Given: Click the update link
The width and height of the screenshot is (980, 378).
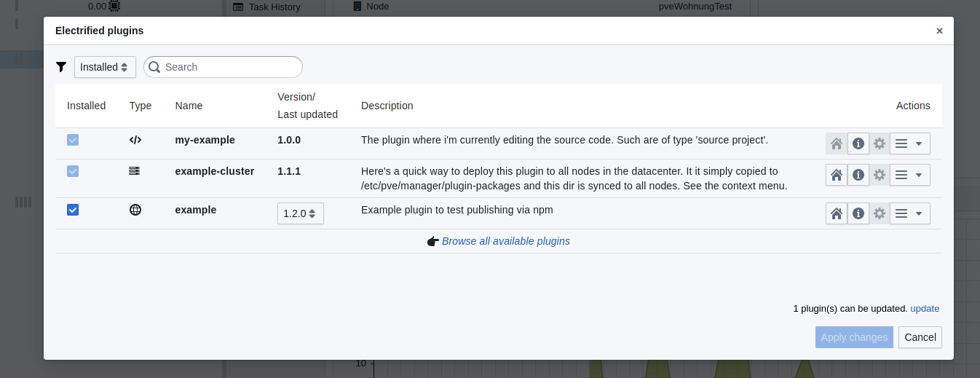Looking at the screenshot, I should pyautogui.click(x=925, y=309).
